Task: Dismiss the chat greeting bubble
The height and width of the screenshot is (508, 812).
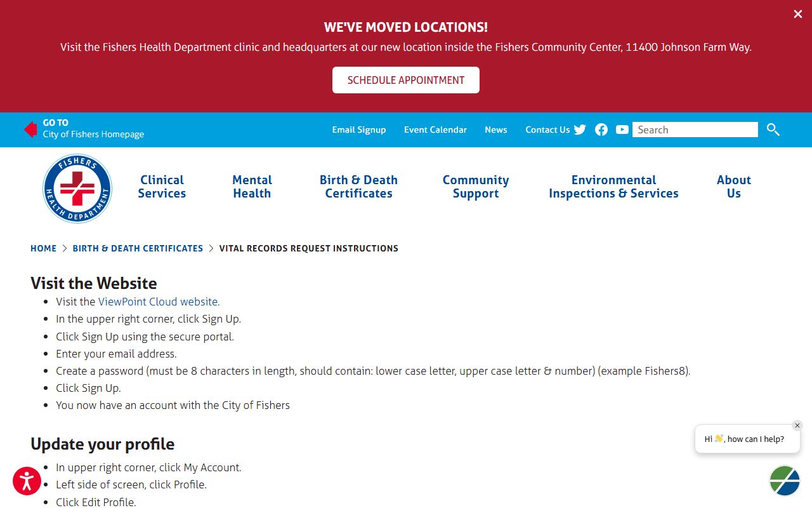Action: (797, 425)
